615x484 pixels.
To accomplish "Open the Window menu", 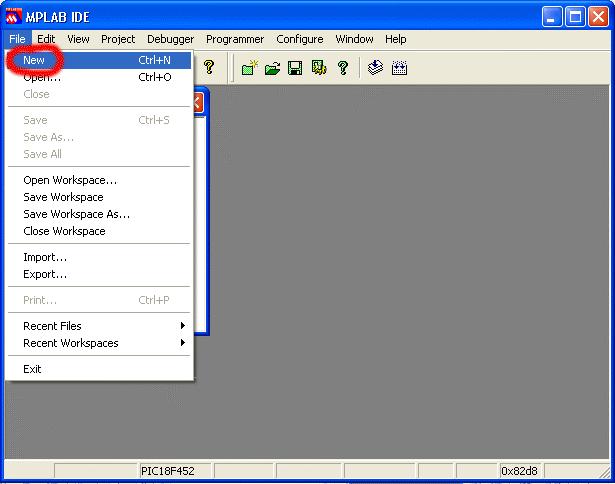I will [x=354, y=39].
